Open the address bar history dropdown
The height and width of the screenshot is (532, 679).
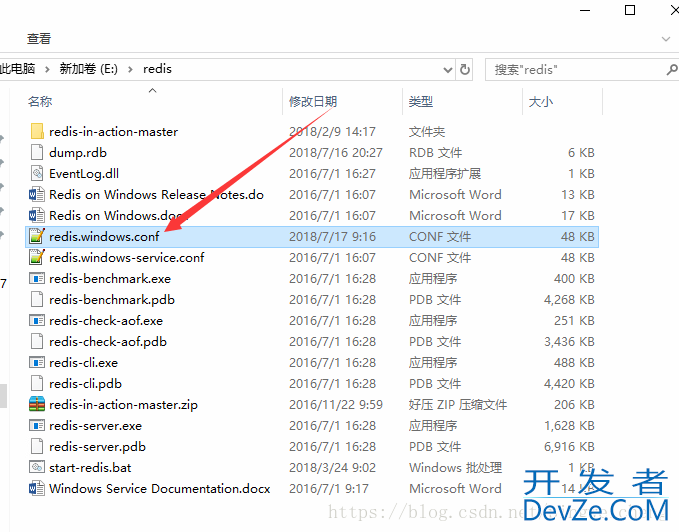coord(448,69)
